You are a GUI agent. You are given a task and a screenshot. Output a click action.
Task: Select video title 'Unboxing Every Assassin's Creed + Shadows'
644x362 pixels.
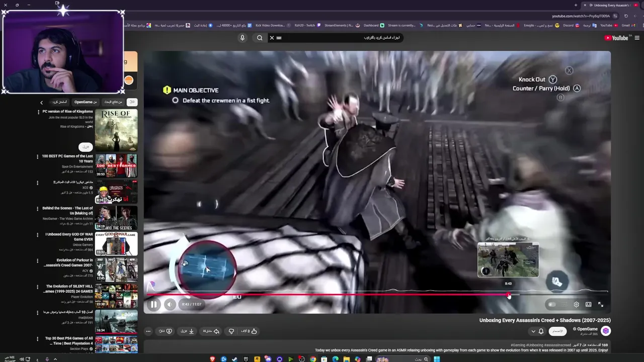click(545, 320)
